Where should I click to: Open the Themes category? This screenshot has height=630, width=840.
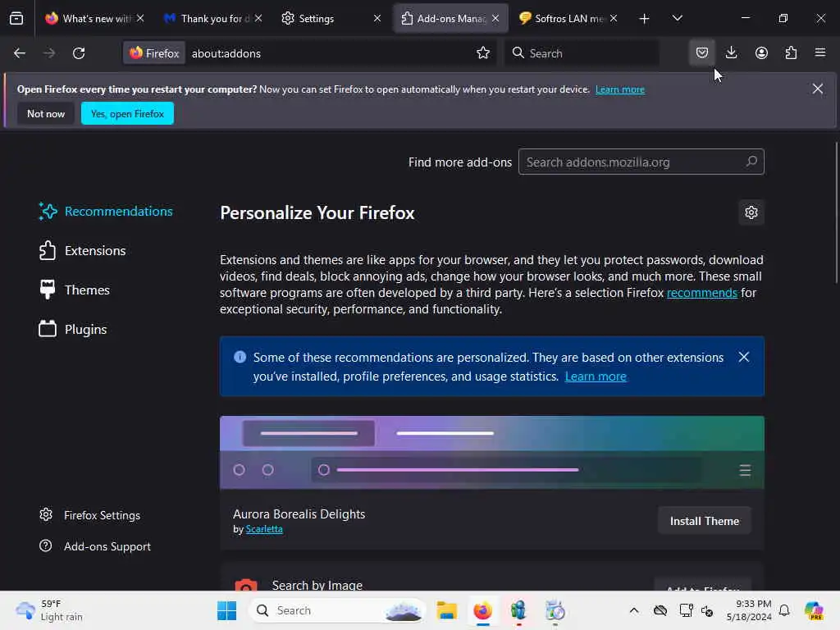(x=75, y=290)
